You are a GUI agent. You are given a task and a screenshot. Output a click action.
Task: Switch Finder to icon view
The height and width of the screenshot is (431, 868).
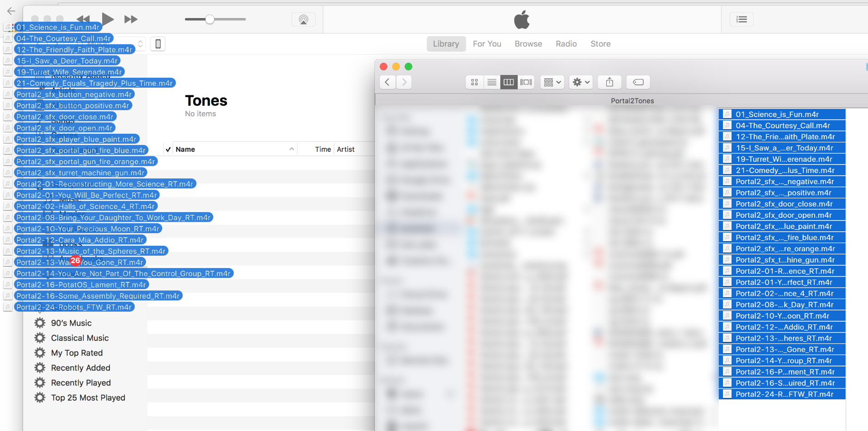[x=474, y=82]
